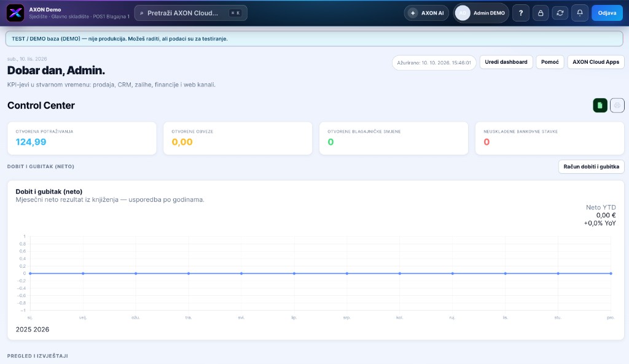This screenshot has width=629, height=364.
Task: Click the Sjedište · Glavno skladište location line
Action: pyautogui.click(x=79, y=17)
